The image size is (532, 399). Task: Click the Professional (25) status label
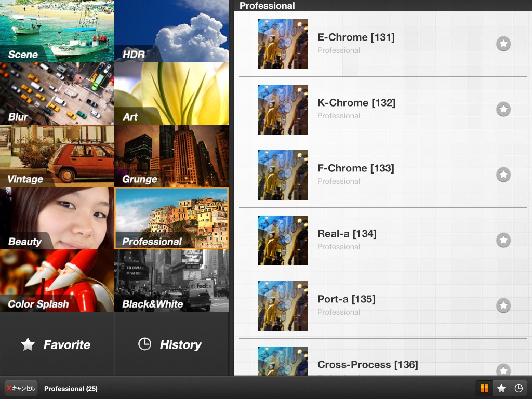[71, 389]
